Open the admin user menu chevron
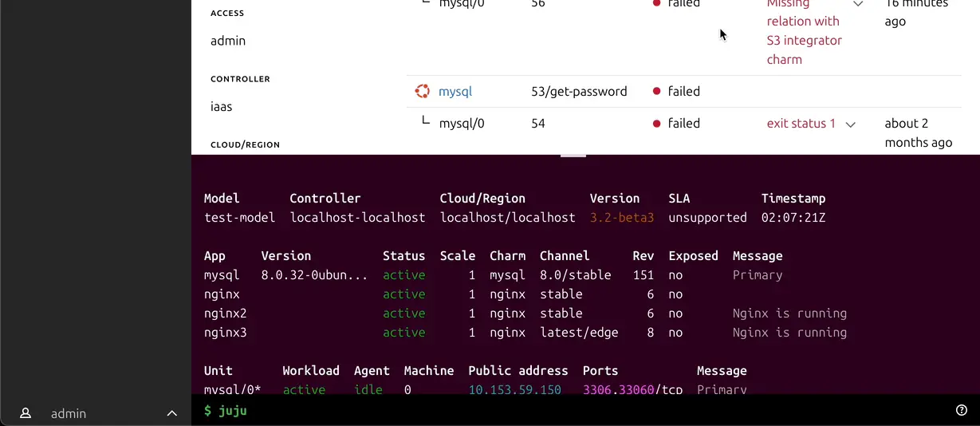Image resolution: width=980 pixels, height=426 pixels. (171, 413)
